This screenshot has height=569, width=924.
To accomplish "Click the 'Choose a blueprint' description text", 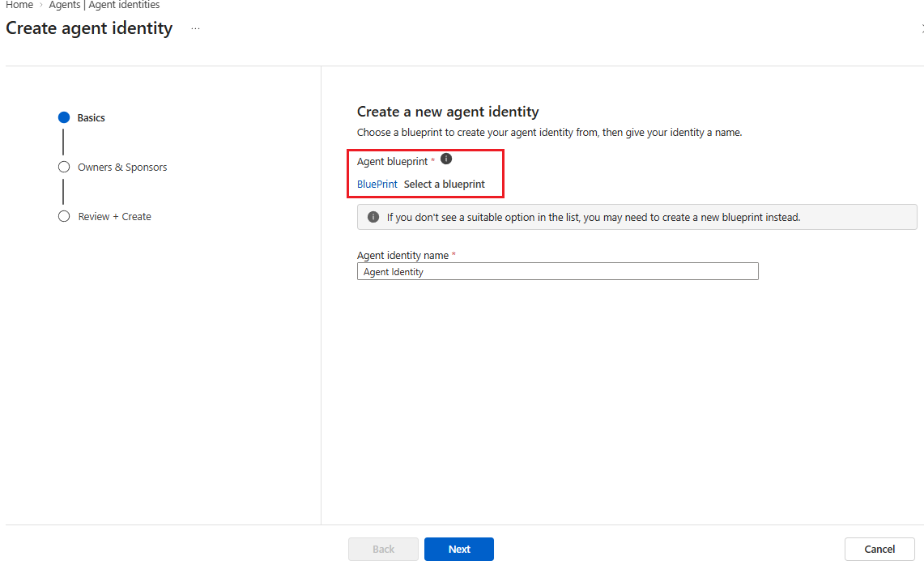I will click(549, 133).
